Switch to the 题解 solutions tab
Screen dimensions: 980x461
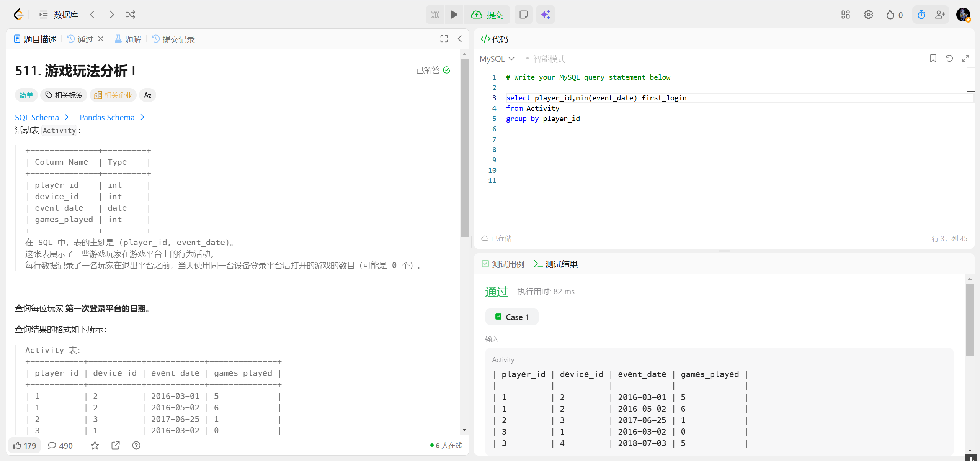(x=128, y=39)
